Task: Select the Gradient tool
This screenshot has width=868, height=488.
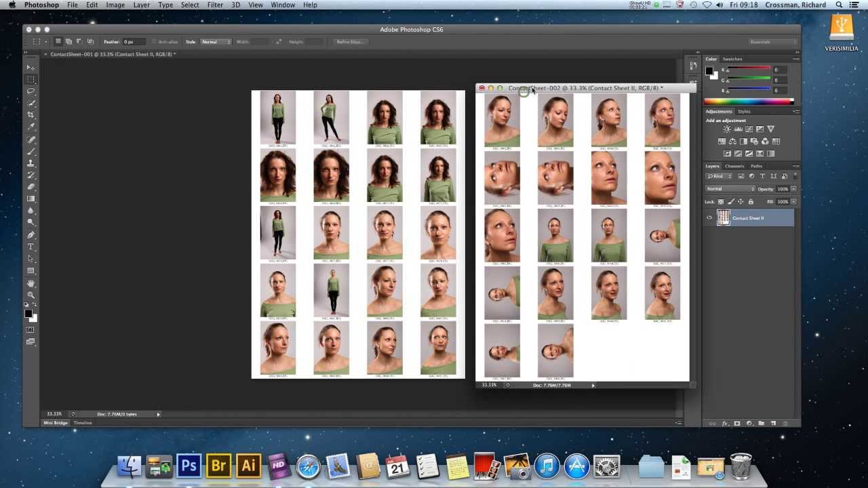Action: [31, 199]
